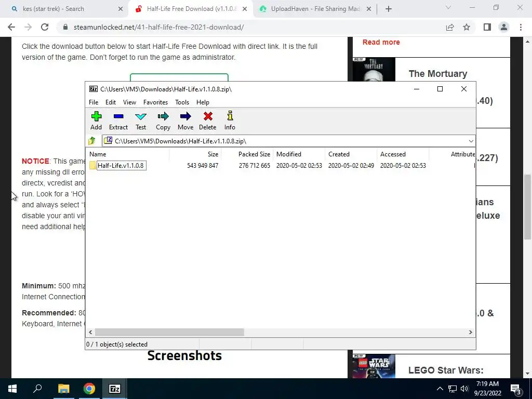Sort files by Name column

128,154
